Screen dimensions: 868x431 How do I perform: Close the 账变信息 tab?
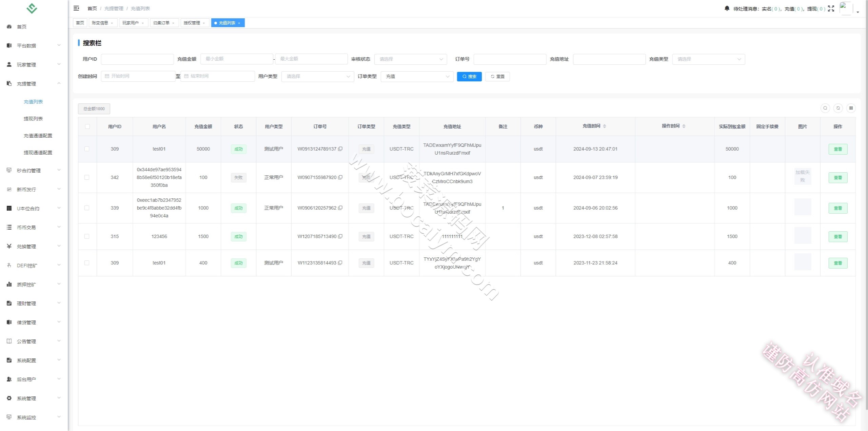click(x=112, y=23)
